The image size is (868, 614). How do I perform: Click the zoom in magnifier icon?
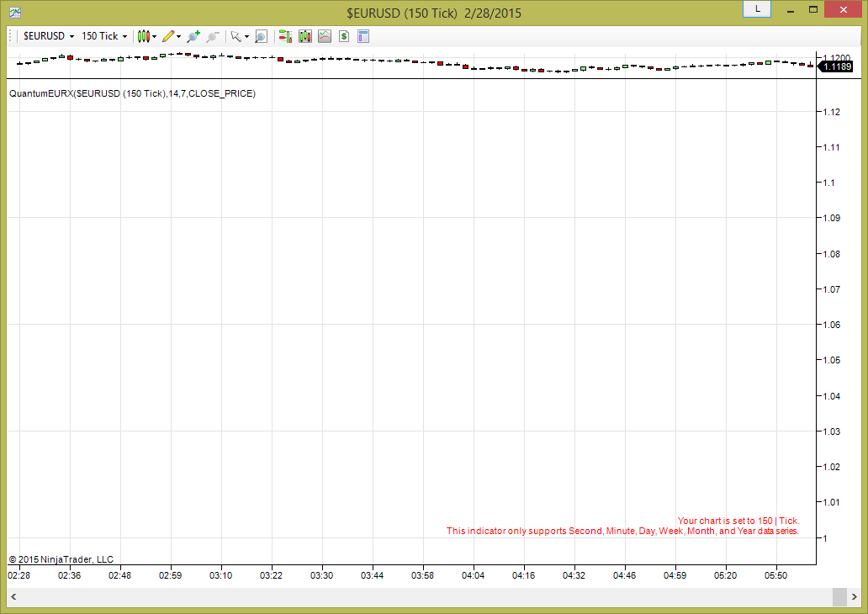click(193, 36)
